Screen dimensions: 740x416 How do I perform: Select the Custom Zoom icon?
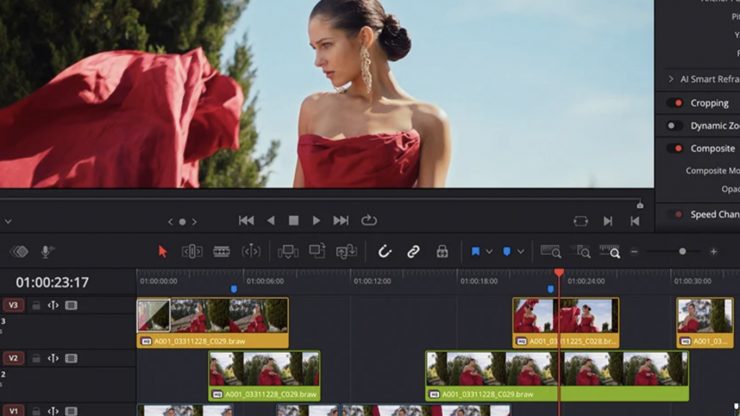coord(610,252)
